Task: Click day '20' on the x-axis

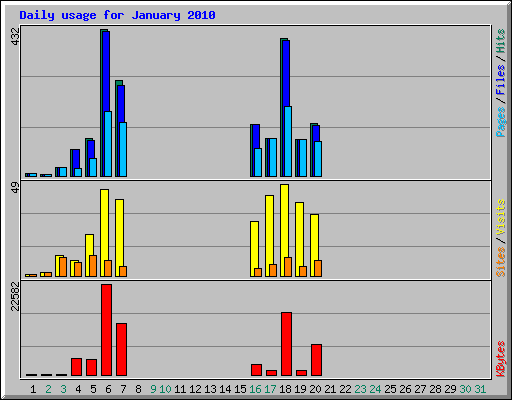Action: 315,389
